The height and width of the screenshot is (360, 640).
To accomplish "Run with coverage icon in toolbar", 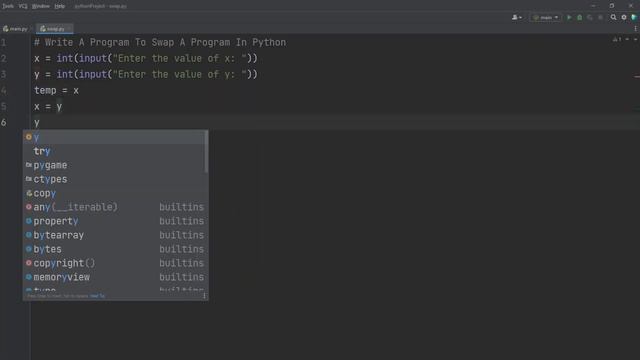I will [590, 18].
